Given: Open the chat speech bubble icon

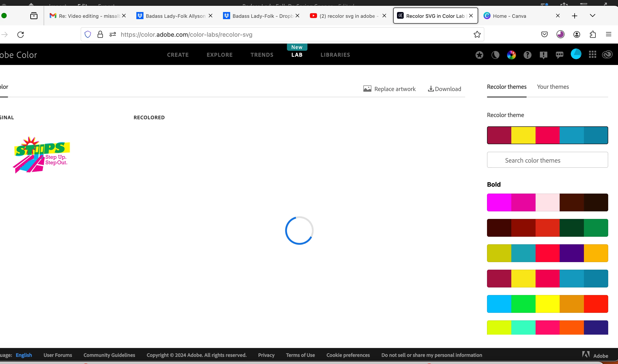Looking at the screenshot, I should pos(560,55).
